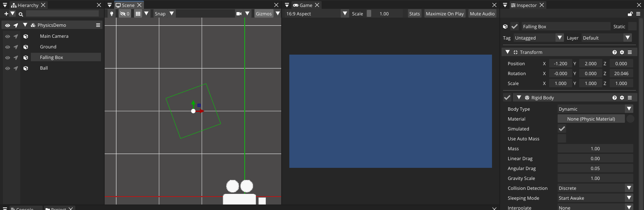Screen dimensions: 644x210
Task: Click the cube icon next to the Falling Box row
Action: tap(26, 58)
